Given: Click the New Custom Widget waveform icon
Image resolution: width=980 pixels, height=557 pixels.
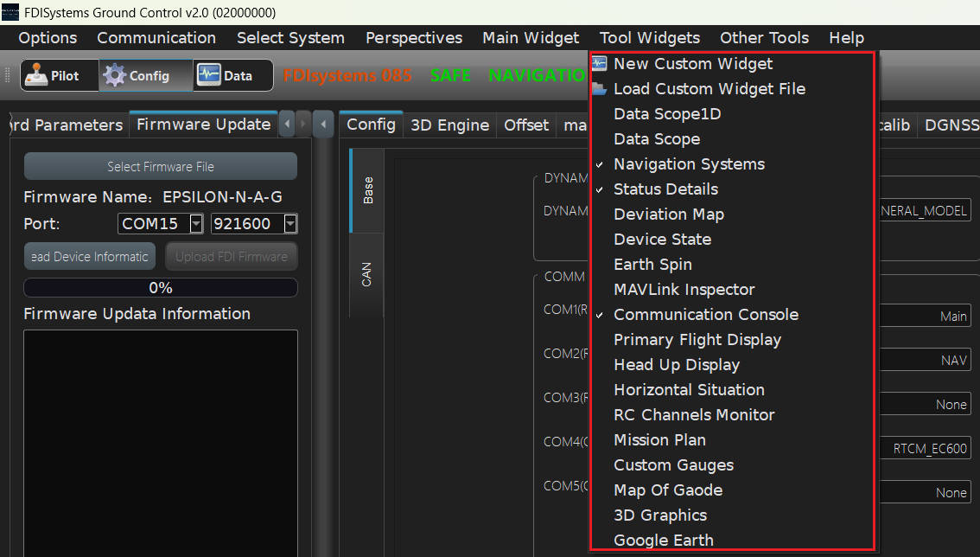Looking at the screenshot, I should click(600, 63).
